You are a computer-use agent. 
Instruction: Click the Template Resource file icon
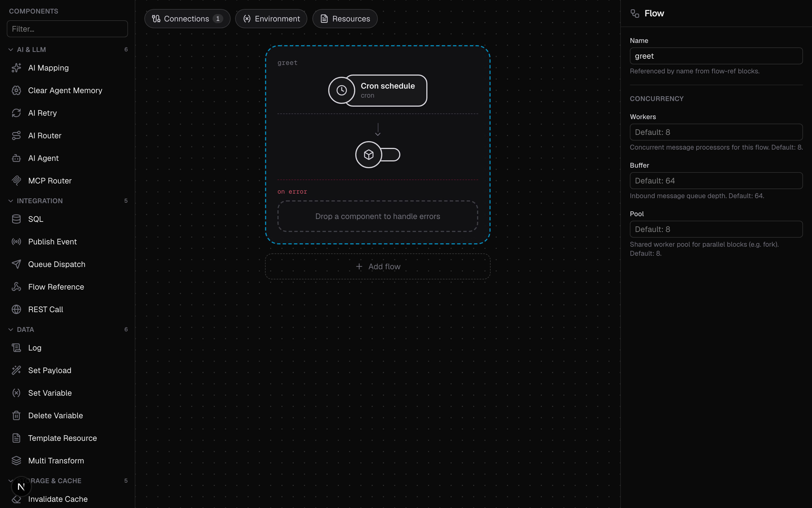pos(16,438)
